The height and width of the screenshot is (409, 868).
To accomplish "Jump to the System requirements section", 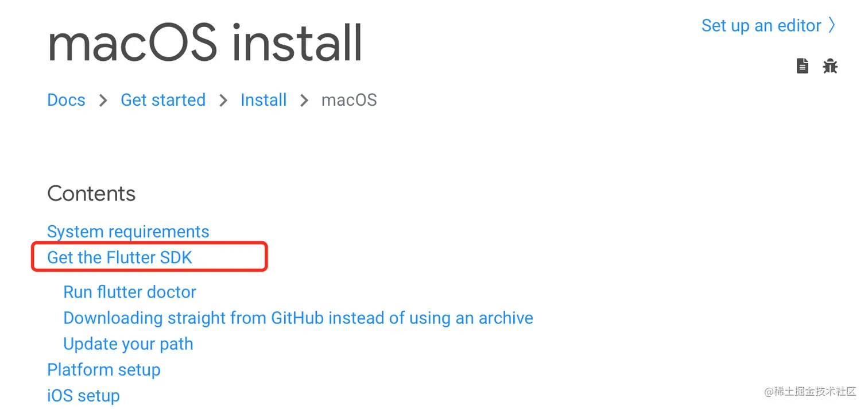I will (x=128, y=231).
